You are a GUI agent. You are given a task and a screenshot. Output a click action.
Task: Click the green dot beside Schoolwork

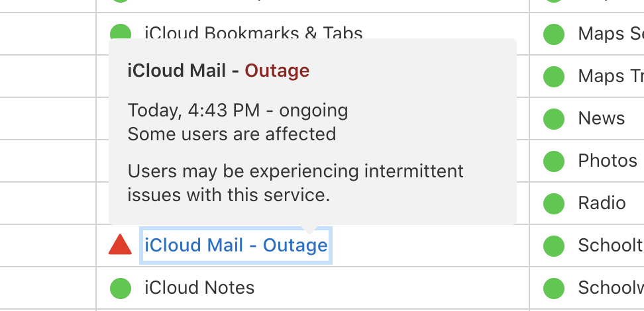coord(553,288)
